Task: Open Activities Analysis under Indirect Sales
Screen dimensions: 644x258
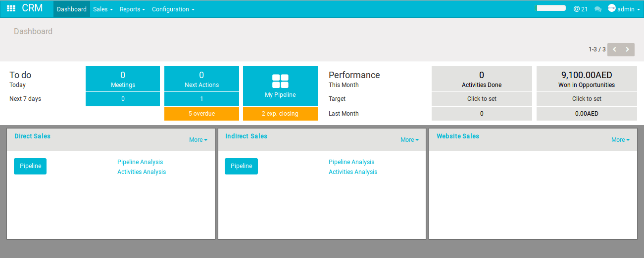Action: [353, 172]
